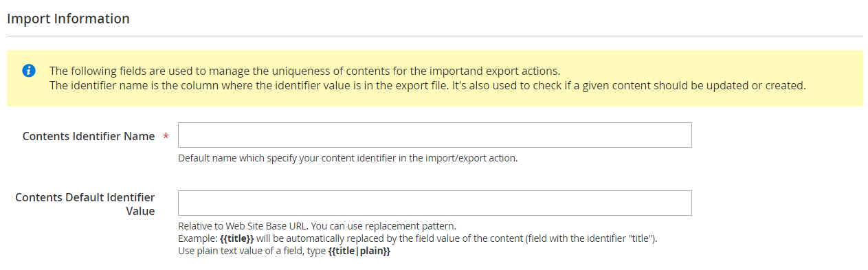Click the 'Relative to Web Site Base URL' note
Image resolution: width=868 pixels, height=270 pixels.
click(x=317, y=226)
